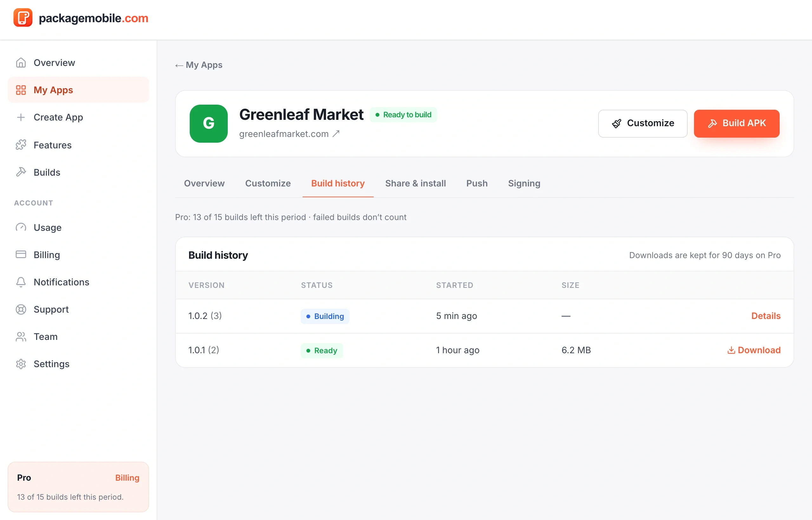Switch to the Customize tab
812x520 pixels.
tap(268, 183)
